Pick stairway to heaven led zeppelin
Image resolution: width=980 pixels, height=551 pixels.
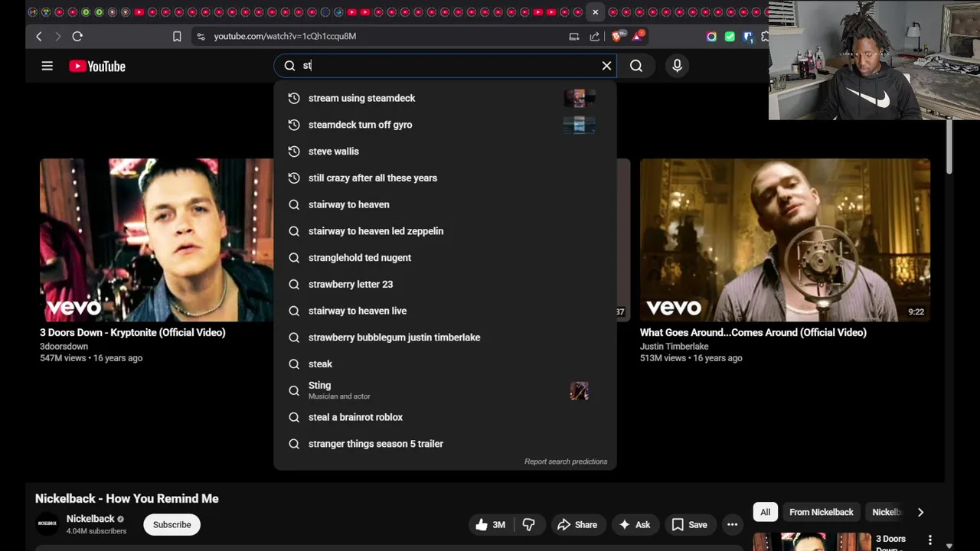pos(445,231)
